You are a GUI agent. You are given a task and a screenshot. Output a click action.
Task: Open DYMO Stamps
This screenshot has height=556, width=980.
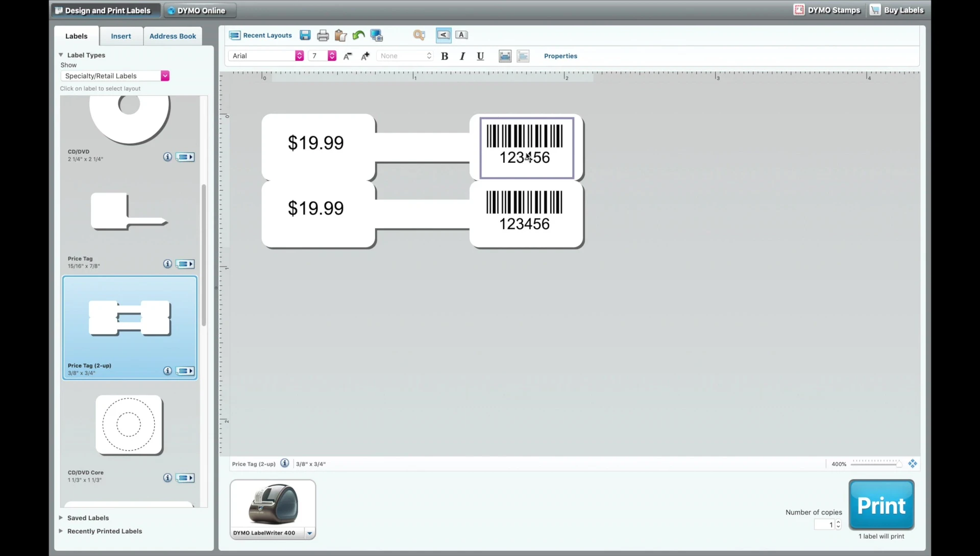pos(827,10)
